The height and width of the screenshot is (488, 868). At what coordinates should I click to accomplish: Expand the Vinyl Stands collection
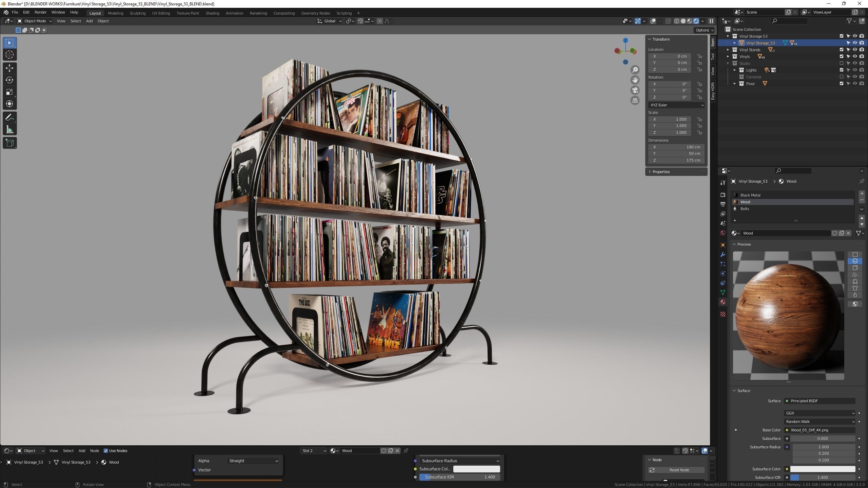(x=728, y=50)
